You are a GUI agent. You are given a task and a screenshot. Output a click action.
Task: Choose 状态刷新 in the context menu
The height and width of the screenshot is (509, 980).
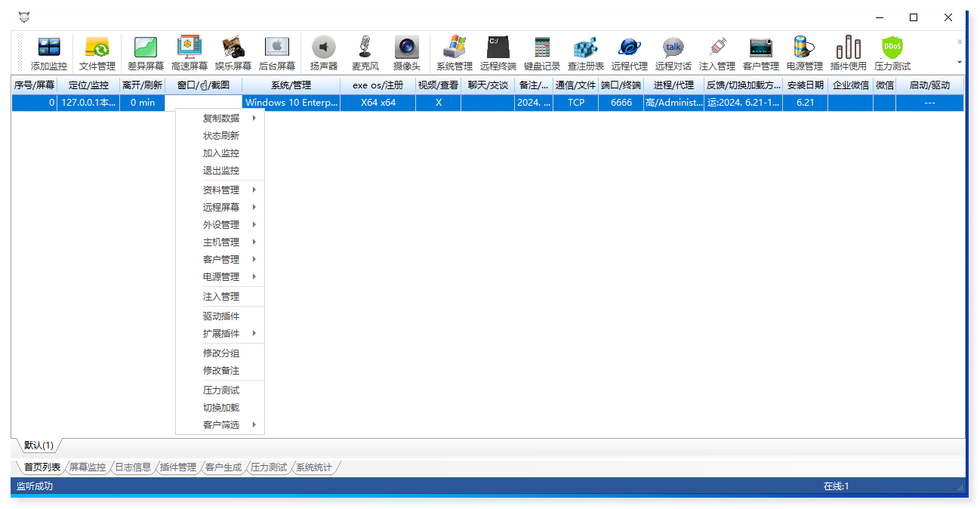[x=220, y=136]
